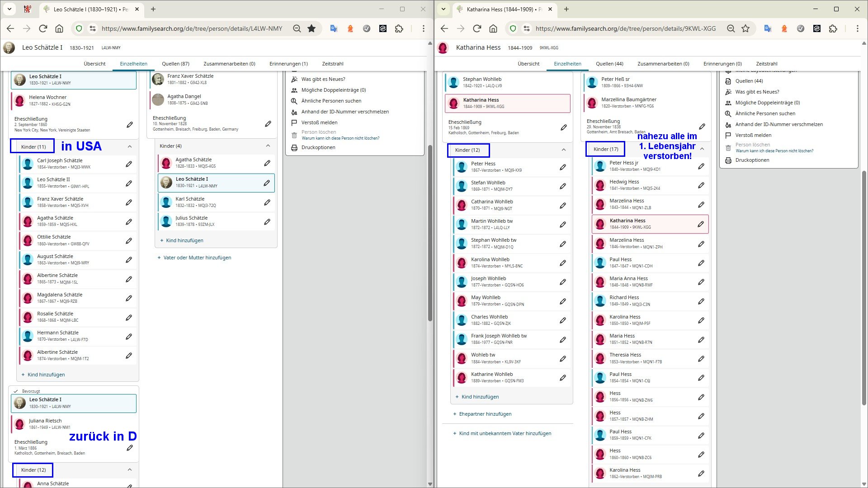
Task: Collapse the Kinder (4) list
Action: 268,145
